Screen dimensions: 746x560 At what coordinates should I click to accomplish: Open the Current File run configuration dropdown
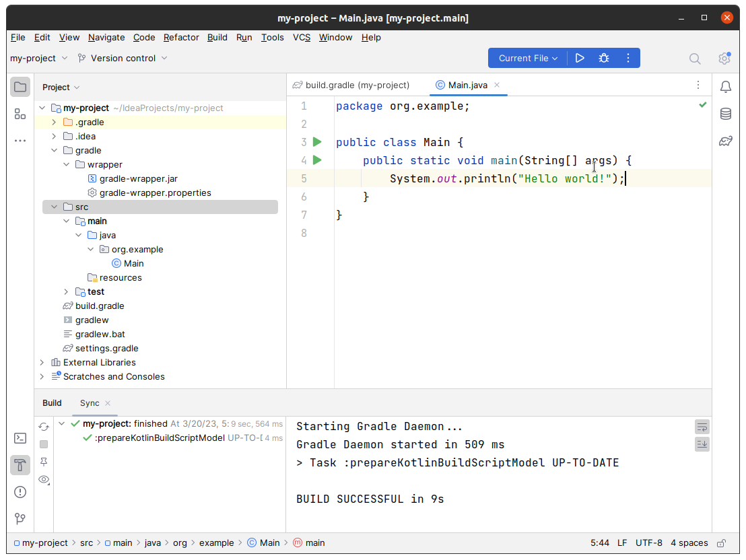pyautogui.click(x=528, y=58)
